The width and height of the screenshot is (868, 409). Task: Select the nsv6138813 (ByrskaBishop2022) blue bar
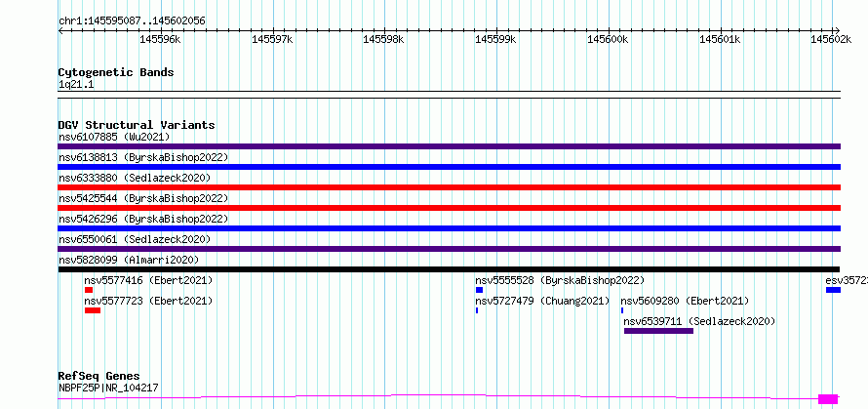[x=449, y=167]
